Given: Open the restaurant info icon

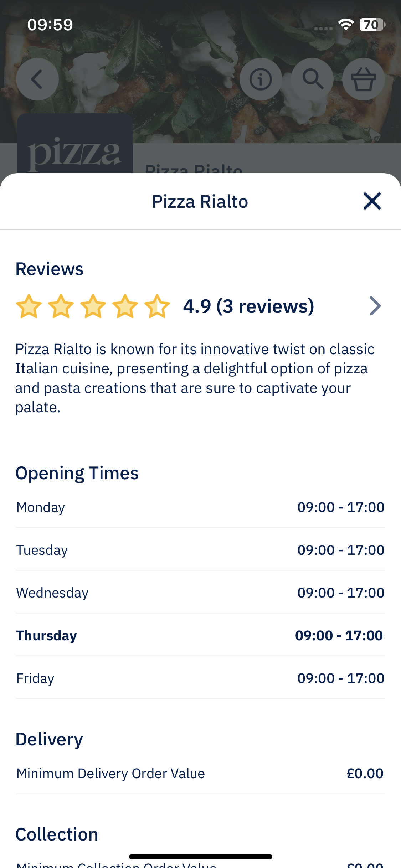Looking at the screenshot, I should (261, 79).
